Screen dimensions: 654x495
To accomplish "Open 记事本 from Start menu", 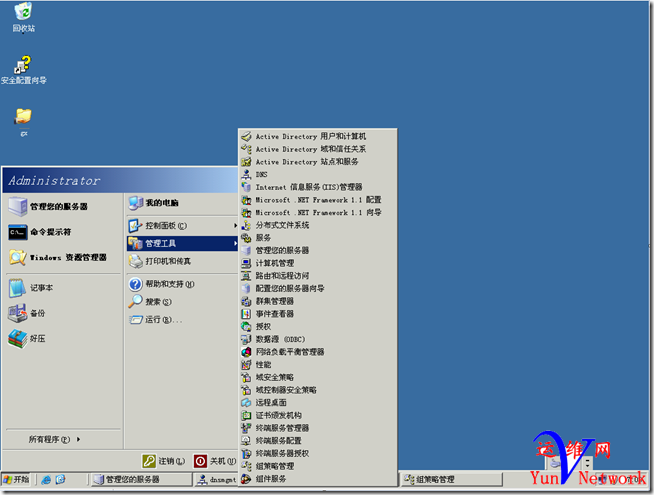I will pos(63,288).
